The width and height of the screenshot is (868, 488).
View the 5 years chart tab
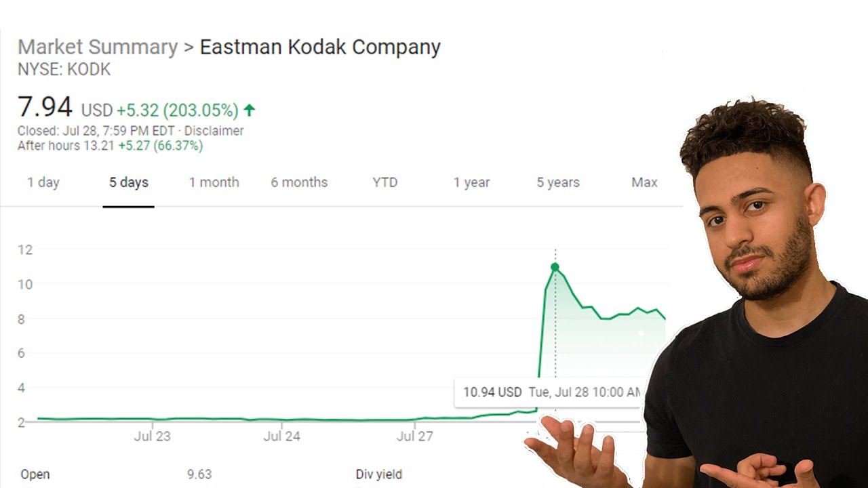click(x=558, y=182)
